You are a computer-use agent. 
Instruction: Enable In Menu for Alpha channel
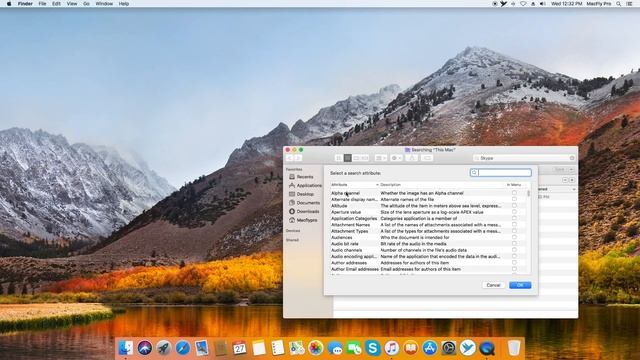point(514,193)
